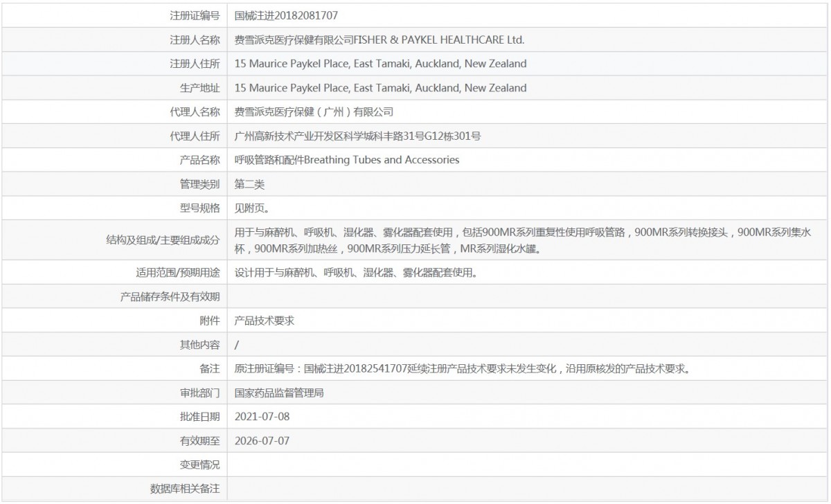Screen dimensions: 831x504
Task: Click the 其他内容 label
Action: [x=199, y=345]
